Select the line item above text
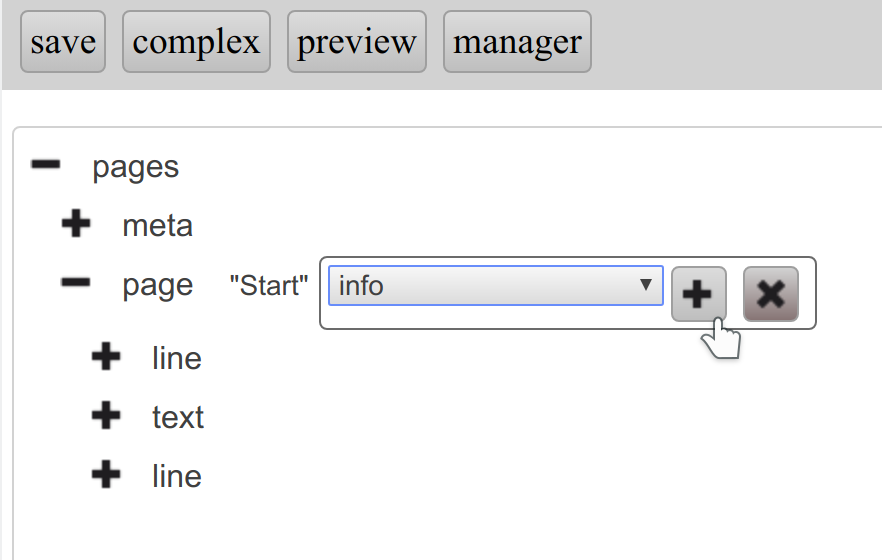882x560 pixels. 177,358
